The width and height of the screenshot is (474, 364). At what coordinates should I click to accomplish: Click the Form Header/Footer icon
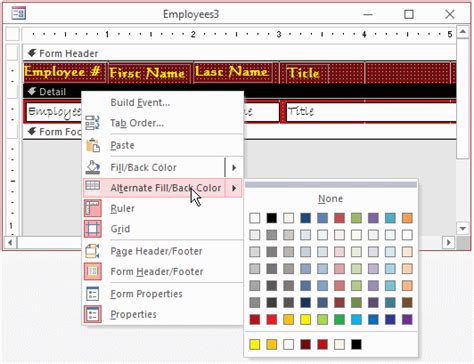coord(92,271)
